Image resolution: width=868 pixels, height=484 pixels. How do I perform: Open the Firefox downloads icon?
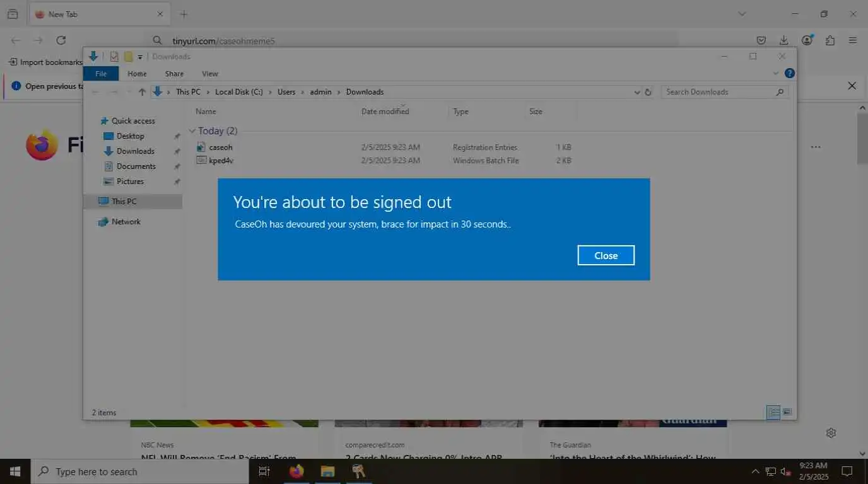[784, 40]
